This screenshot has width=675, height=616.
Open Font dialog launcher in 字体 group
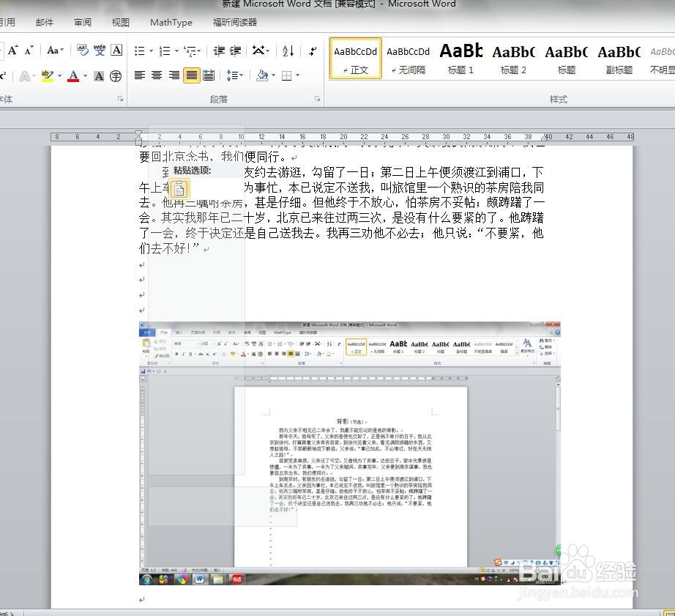point(121,99)
